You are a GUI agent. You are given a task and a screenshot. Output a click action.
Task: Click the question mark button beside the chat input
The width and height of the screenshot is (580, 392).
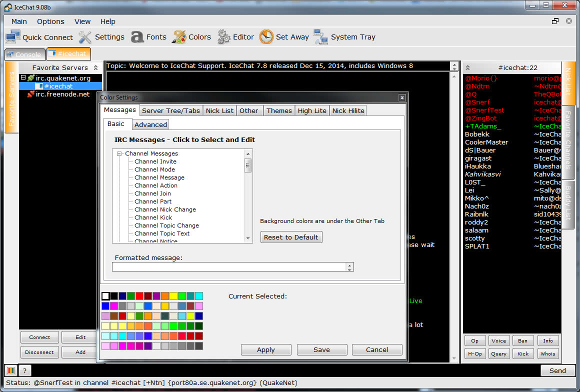pos(25,370)
